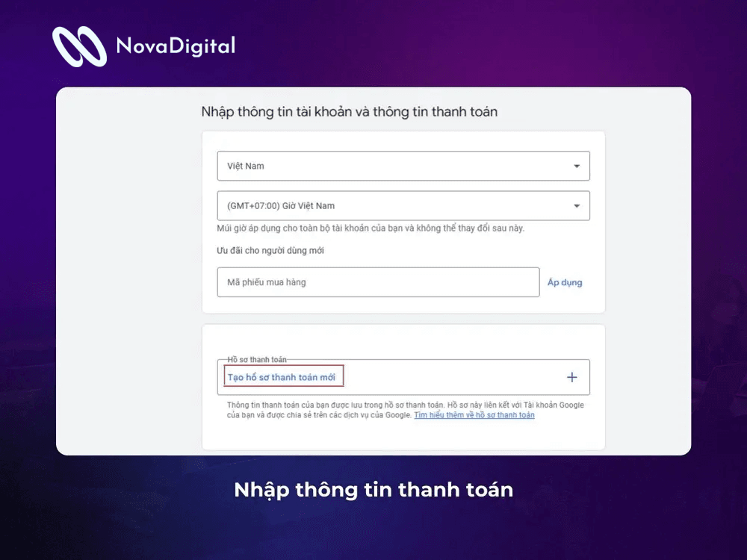Click the Mã phiếu mua hàng input field
The height and width of the screenshot is (560, 747).
click(x=377, y=282)
